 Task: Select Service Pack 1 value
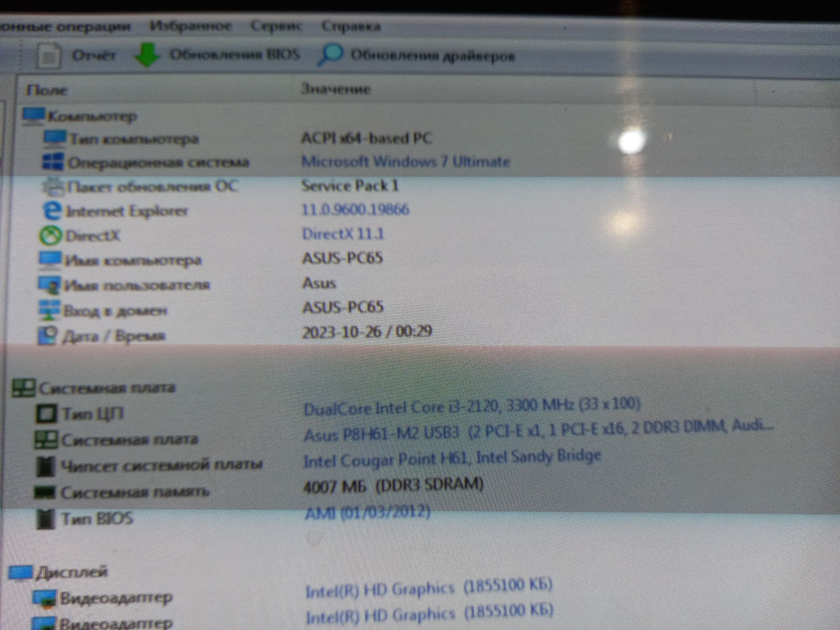[x=349, y=185]
